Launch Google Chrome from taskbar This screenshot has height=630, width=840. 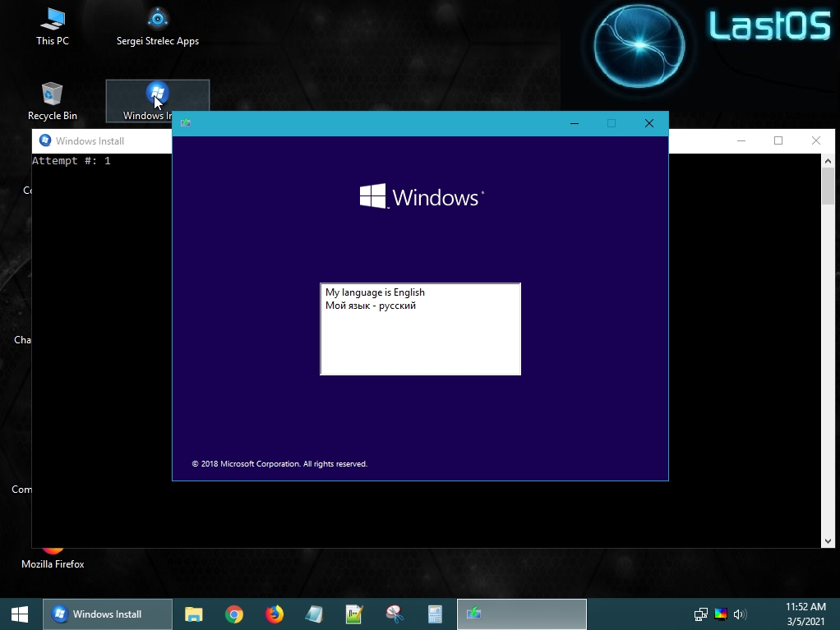234,614
